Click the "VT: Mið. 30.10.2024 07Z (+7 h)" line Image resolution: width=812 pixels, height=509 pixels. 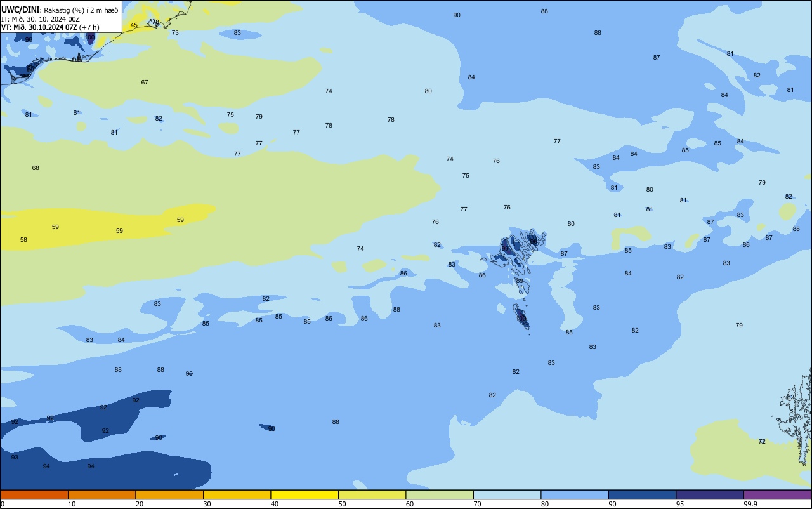49,27
